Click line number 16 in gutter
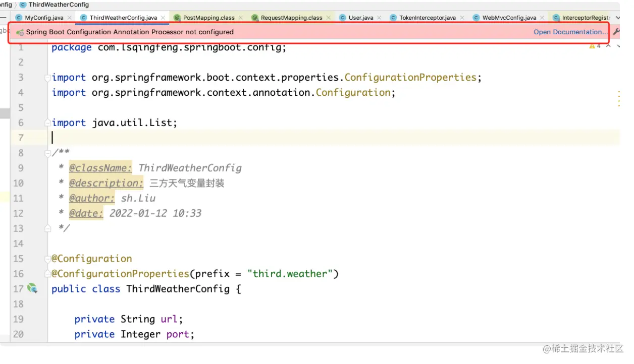 [x=18, y=274]
